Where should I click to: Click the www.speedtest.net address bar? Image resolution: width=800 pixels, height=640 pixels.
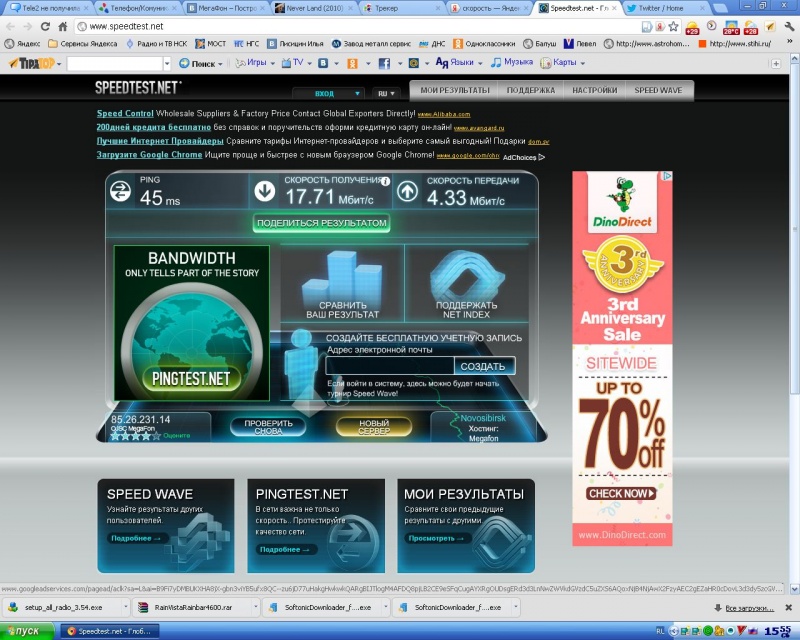tap(357, 27)
